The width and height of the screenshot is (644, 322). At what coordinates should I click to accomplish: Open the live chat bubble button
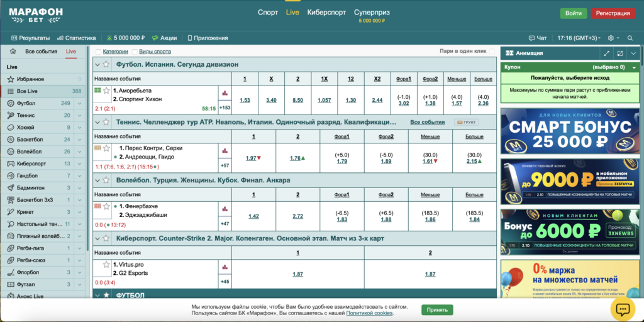pos(623,309)
